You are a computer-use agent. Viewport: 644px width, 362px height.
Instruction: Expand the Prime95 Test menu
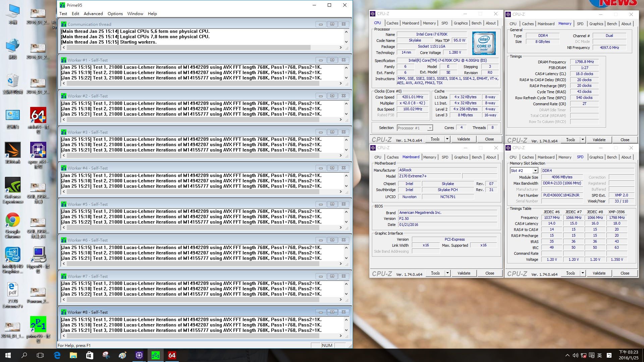tap(63, 13)
